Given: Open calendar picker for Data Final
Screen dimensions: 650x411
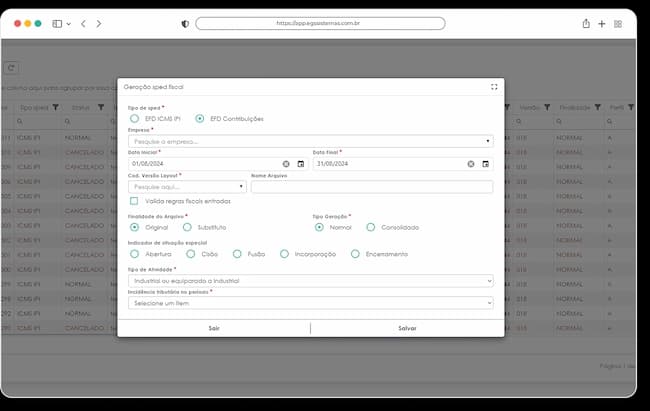Looking at the screenshot, I should (x=485, y=164).
